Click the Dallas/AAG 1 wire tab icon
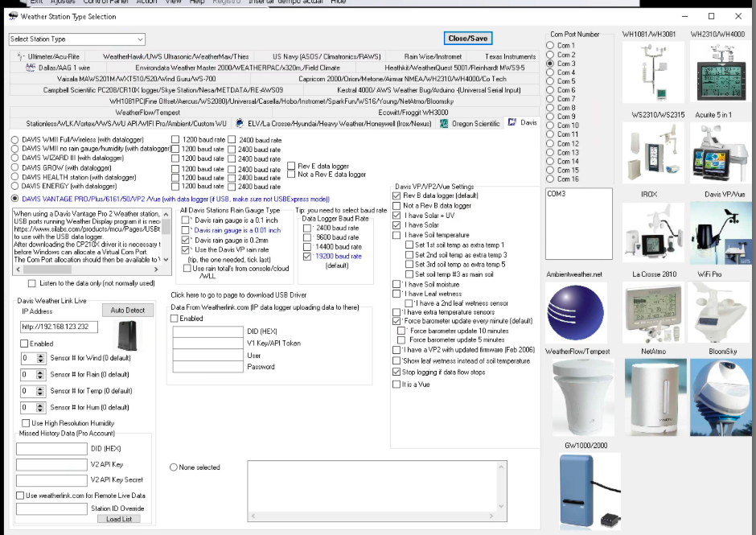 click(x=31, y=67)
